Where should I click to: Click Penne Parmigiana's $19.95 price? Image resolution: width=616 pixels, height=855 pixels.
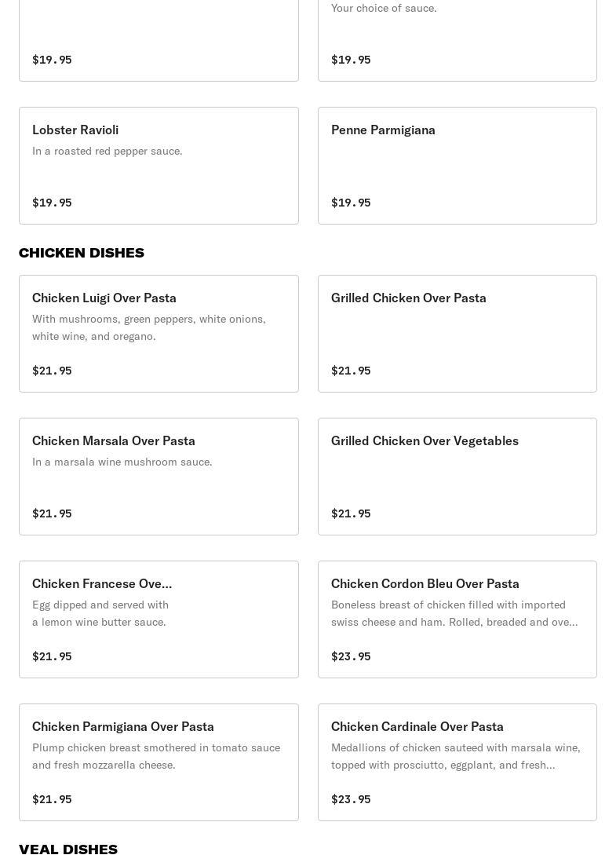351,203
